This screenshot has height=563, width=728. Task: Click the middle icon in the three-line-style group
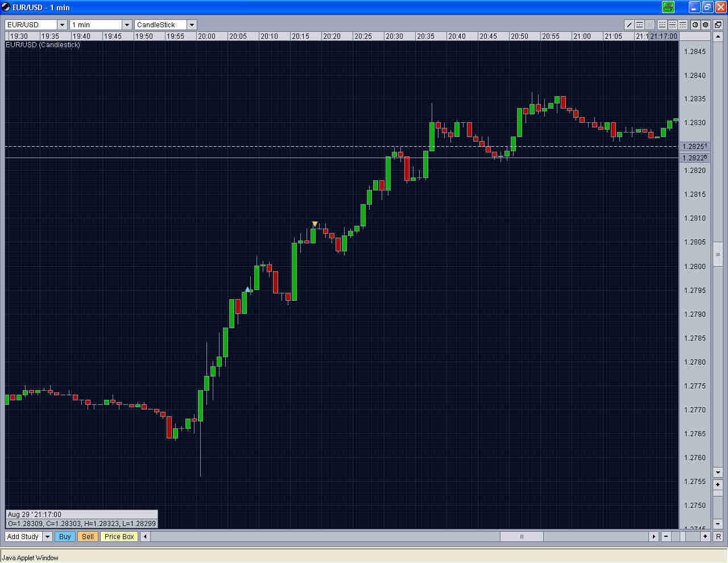pyautogui.click(x=672, y=25)
